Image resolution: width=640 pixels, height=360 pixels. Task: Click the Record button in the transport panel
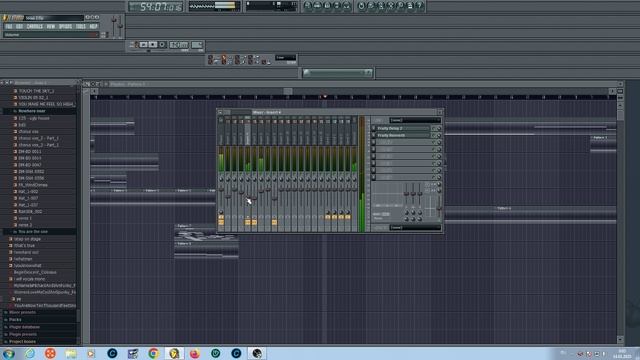tap(162, 44)
